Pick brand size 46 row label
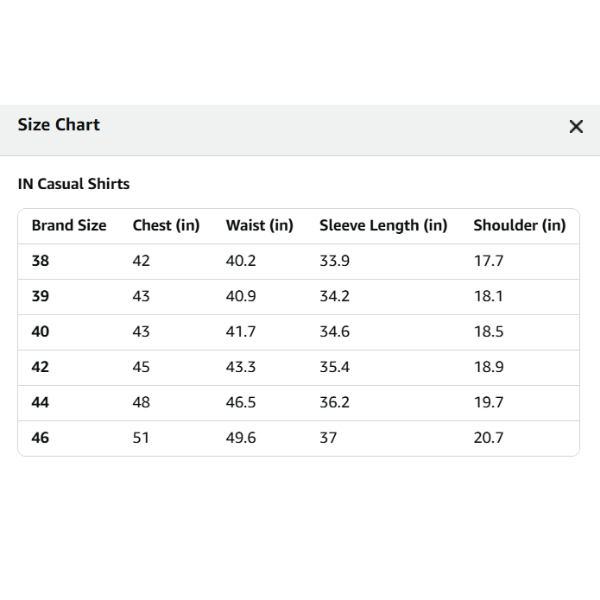The image size is (600, 600). click(x=41, y=438)
